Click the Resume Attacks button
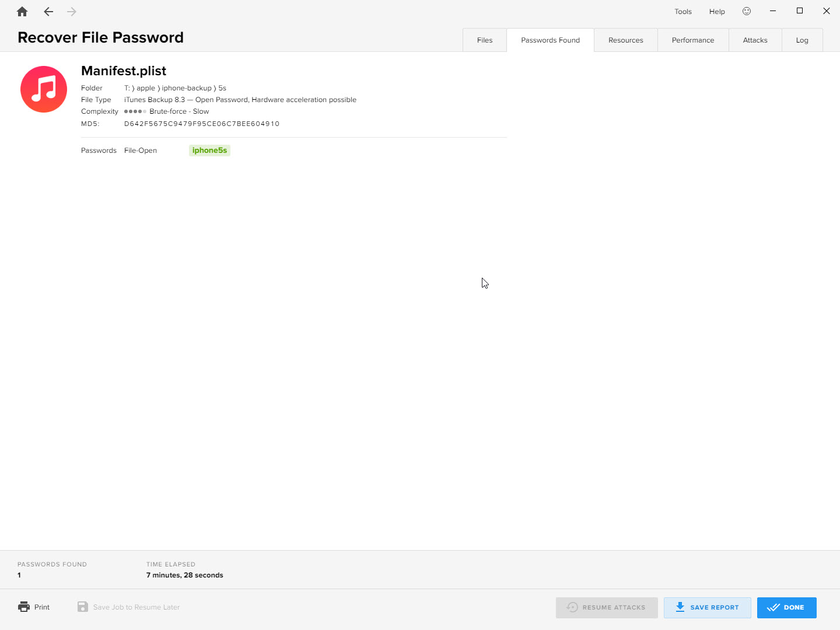 point(607,607)
